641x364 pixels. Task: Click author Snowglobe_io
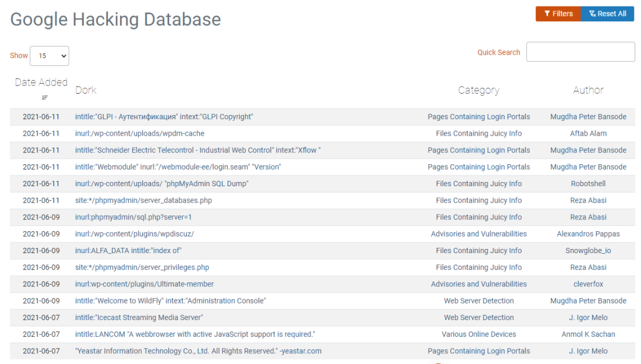click(x=588, y=251)
